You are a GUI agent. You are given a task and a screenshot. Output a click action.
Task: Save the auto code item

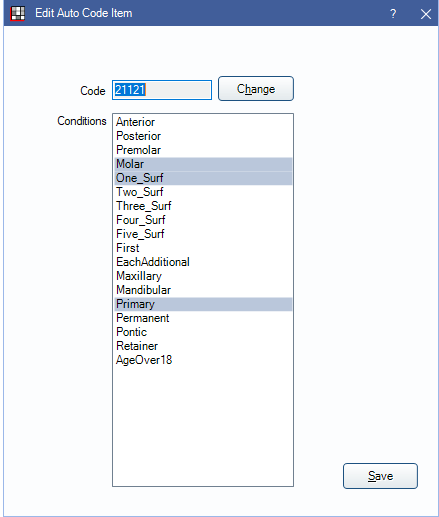pos(380,476)
